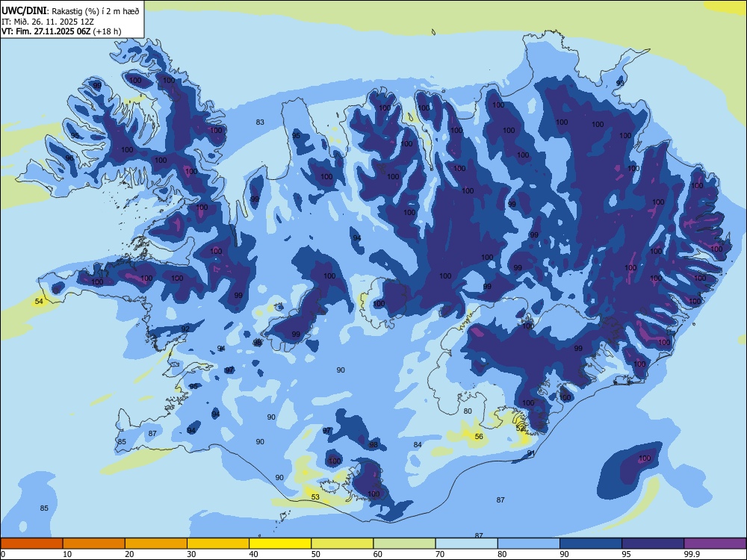The width and height of the screenshot is (747, 560).
Task: Click the '52' humidity value label
Action: pyautogui.click(x=520, y=428)
